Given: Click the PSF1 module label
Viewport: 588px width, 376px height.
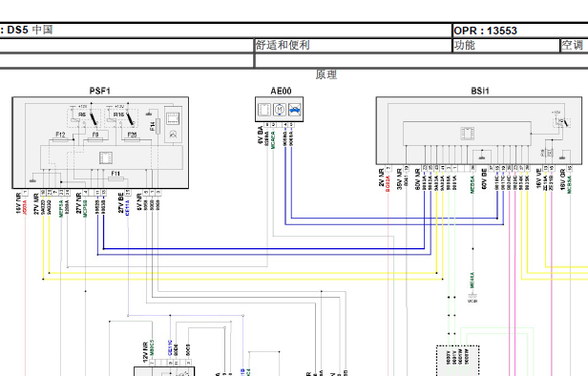Looking at the screenshot, I should coord(99,91).
